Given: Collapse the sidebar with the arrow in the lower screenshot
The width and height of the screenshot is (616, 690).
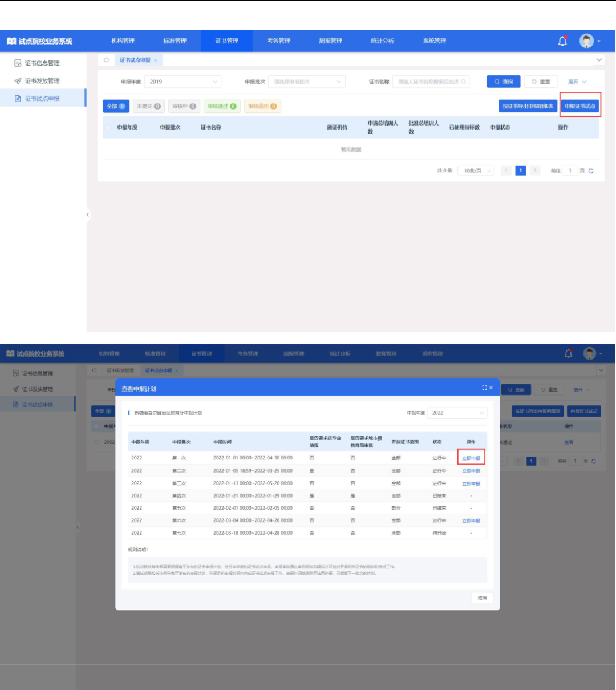Looking at the screenshot, I should tap(78, 527).
